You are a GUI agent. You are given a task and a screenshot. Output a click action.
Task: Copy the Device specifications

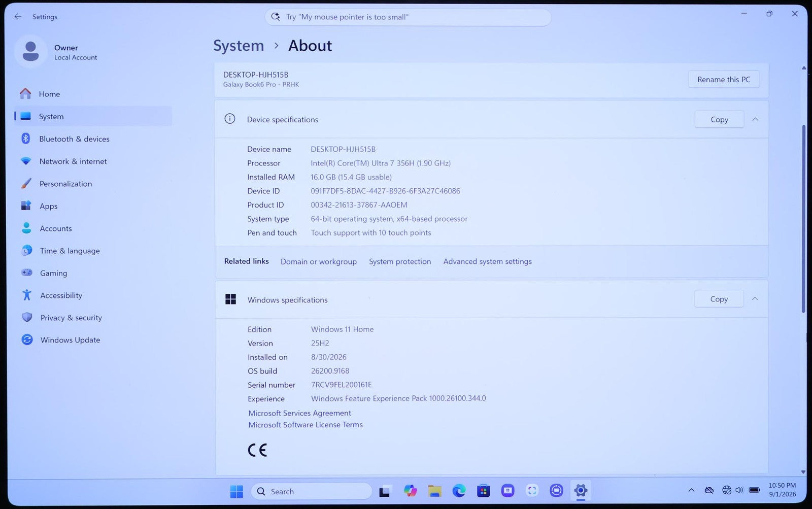coord(719,119)
